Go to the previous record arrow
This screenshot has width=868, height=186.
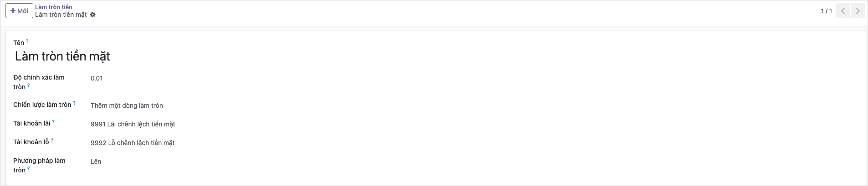pos(843,11)
